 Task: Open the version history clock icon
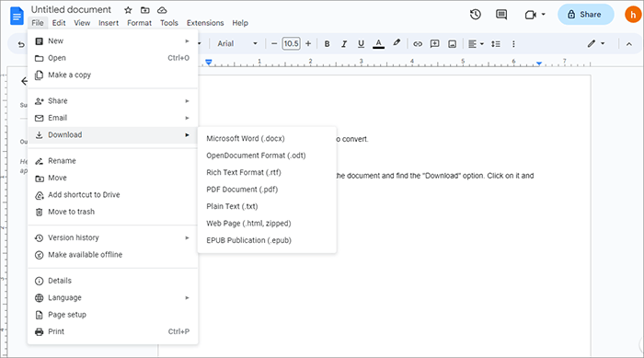[476, 15]
